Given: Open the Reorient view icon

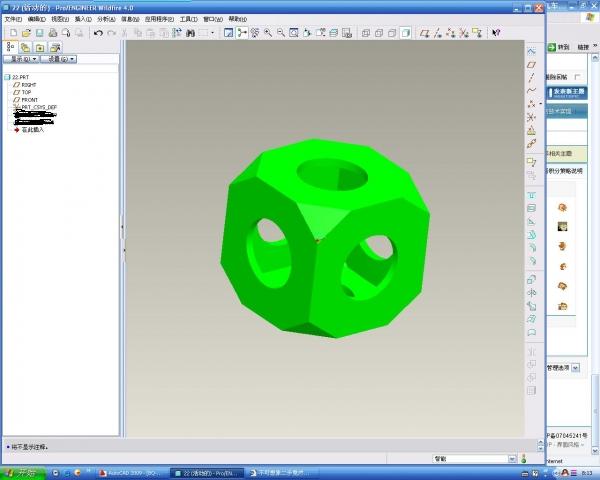Looking at the screenshot, I should [x=307, y=33].
